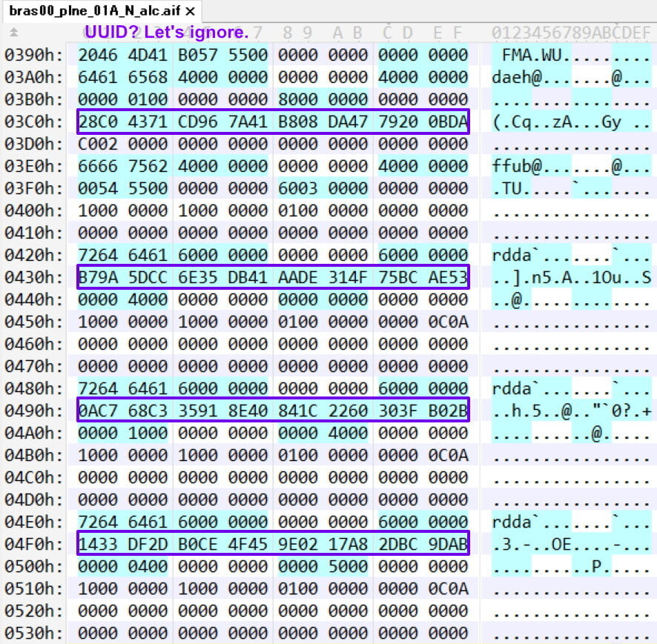Click hex value 0BDA in row 03C0h
The image size is (657, 644).
pyautogui.click(x=448, y=122)
